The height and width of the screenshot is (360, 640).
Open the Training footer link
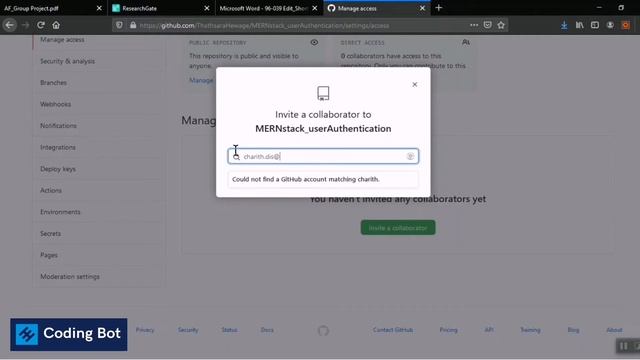tap(530, 330)
